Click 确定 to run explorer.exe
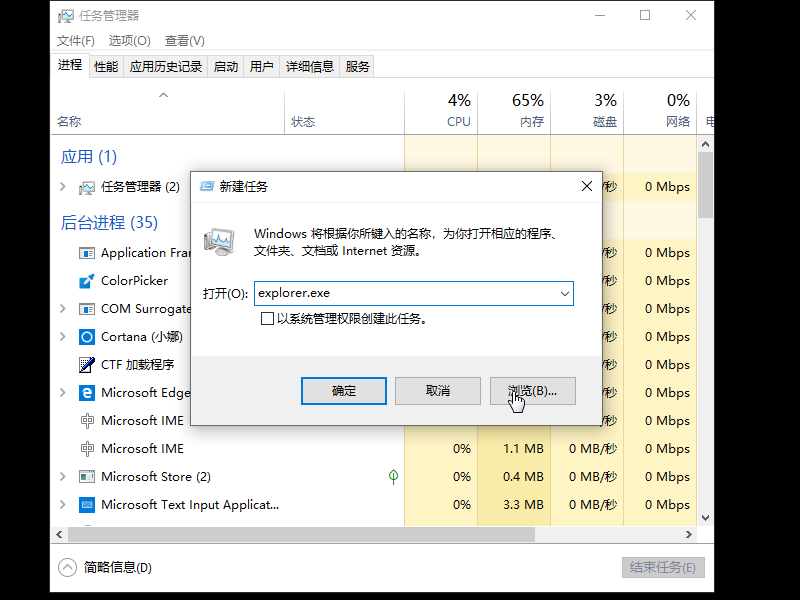The width and height of the screenshot is (800, 600). (x=343, y=391)
